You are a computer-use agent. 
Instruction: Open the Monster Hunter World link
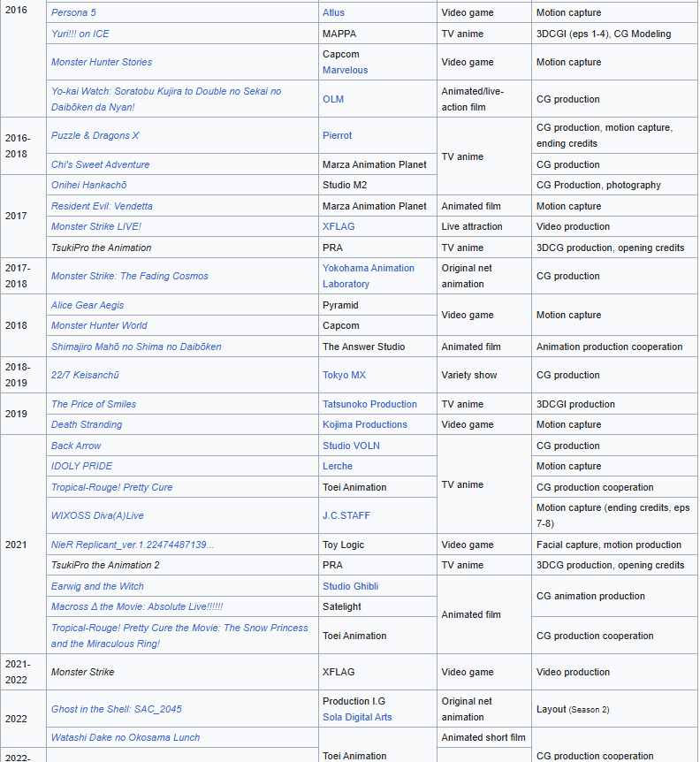[99, 325]
